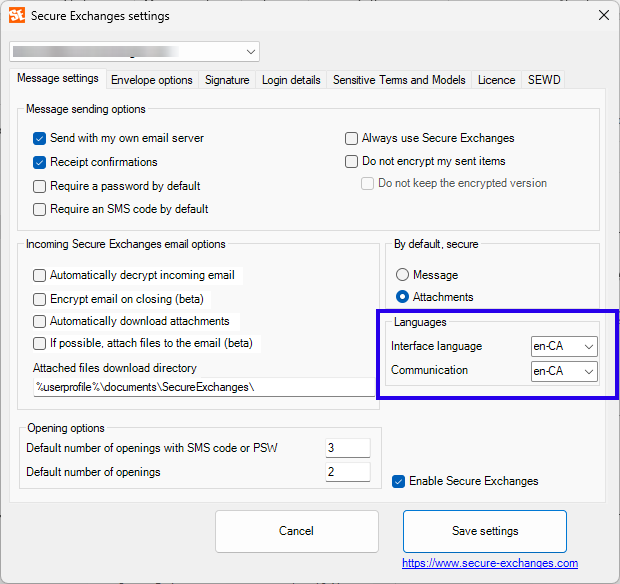Open the Communication language dropdown
The image size is (620, 584).
pyautogui.click(x=564, y=371)
